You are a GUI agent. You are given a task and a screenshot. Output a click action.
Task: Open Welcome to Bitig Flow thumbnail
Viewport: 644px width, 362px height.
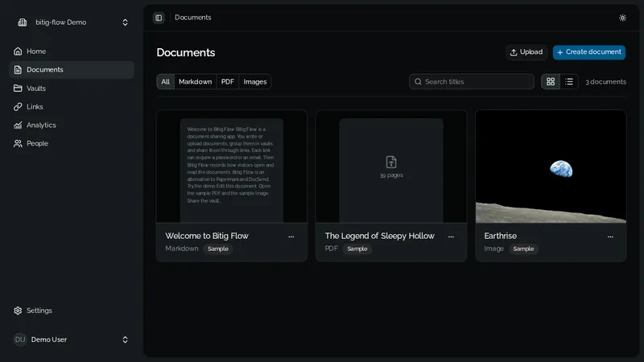click(x=232, y=167)
